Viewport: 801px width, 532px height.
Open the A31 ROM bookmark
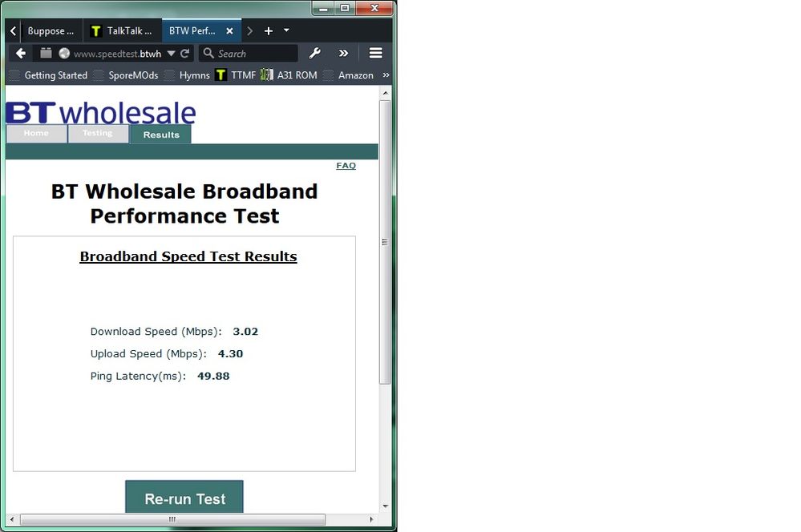coord(289,75)
